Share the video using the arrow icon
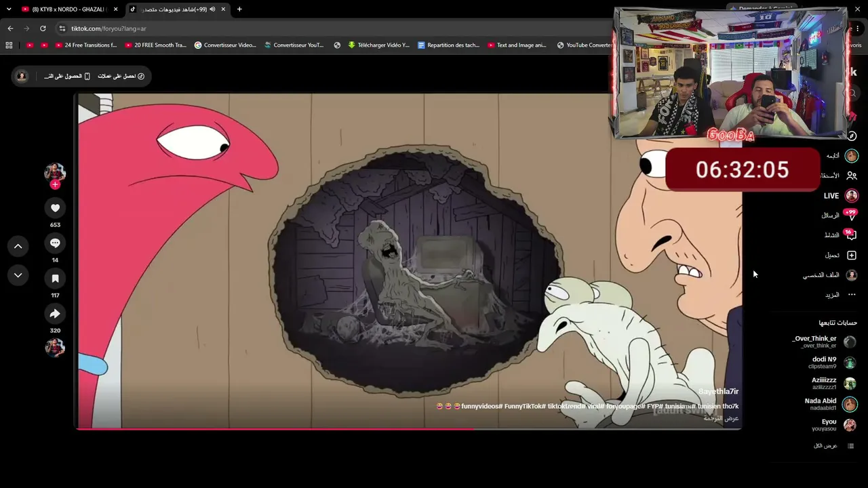Screen dimensions: 868x488 (55, 314)
